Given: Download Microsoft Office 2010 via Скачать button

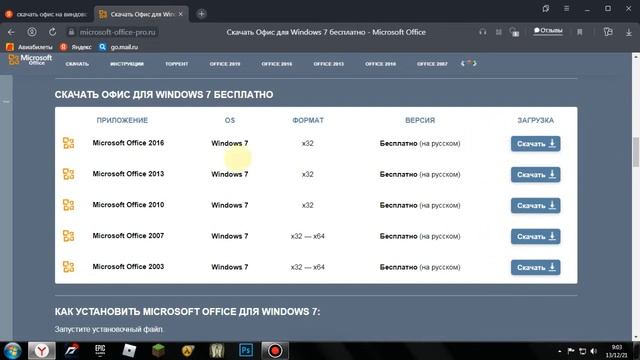Looking at the screenshot, I should (536, 206).
